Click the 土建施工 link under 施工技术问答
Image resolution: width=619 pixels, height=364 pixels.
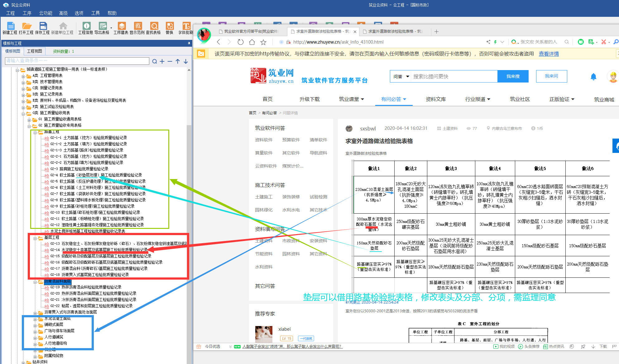[x=264, y=197]
